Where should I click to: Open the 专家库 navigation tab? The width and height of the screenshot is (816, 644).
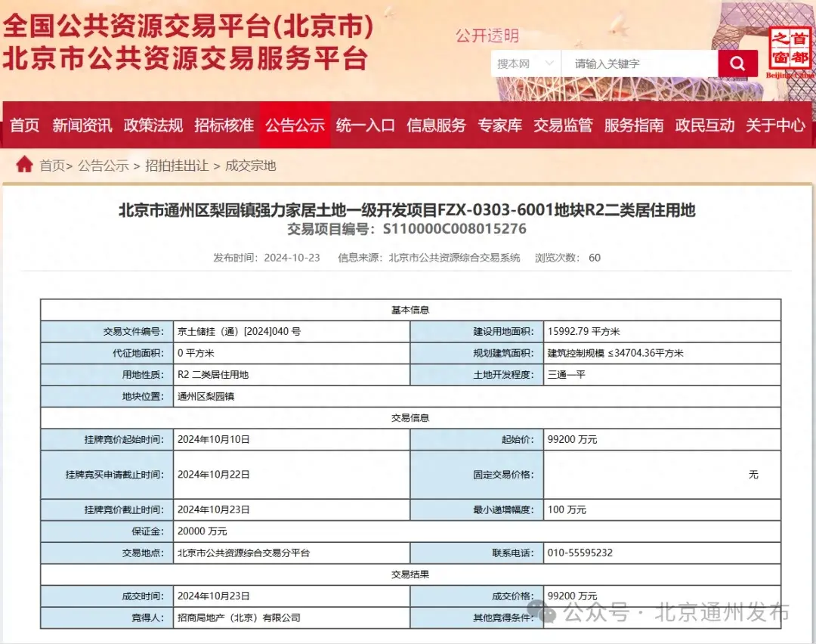[499, 125]
